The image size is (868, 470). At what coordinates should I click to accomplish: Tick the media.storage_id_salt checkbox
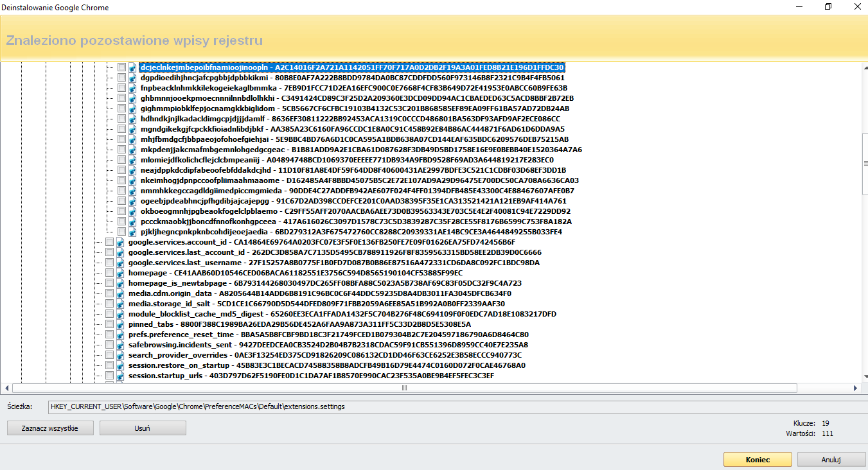[x=109, y=304]
